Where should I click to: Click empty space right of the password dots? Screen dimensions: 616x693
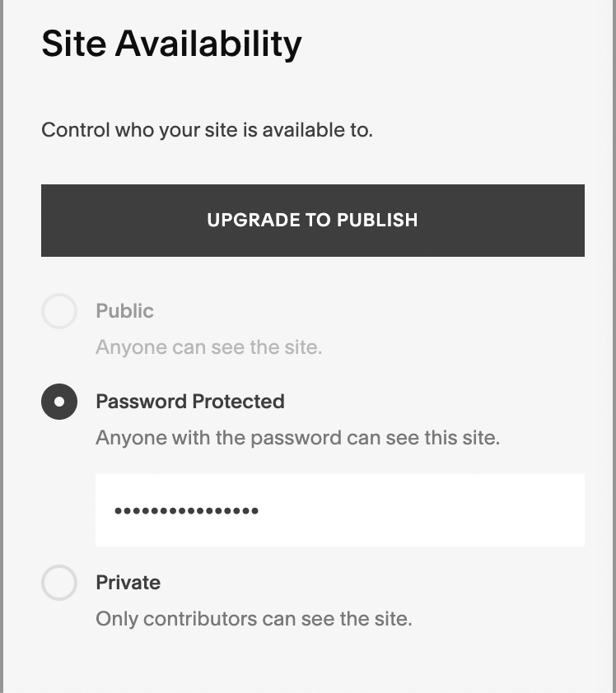click(x=428, y=510)
